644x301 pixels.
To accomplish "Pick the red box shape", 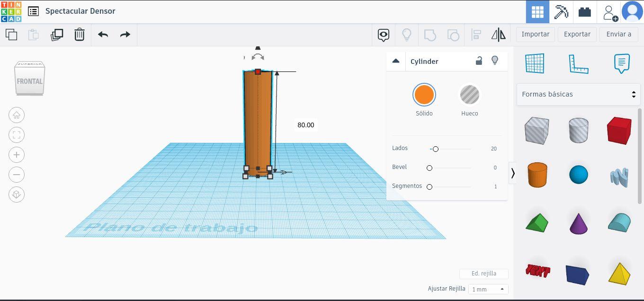I will coord(619,130).
